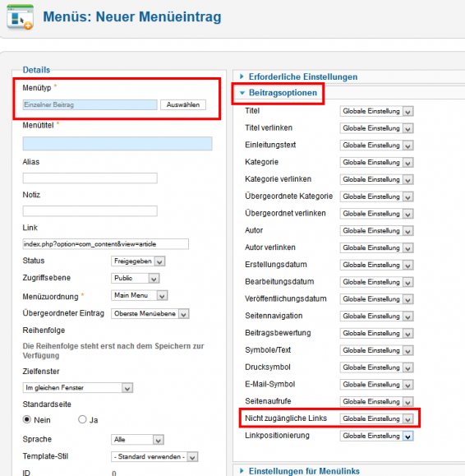Click the Link field with index.php URL
Image resolution: width=465 pixels, height=476 pixels.
point(105,244)
